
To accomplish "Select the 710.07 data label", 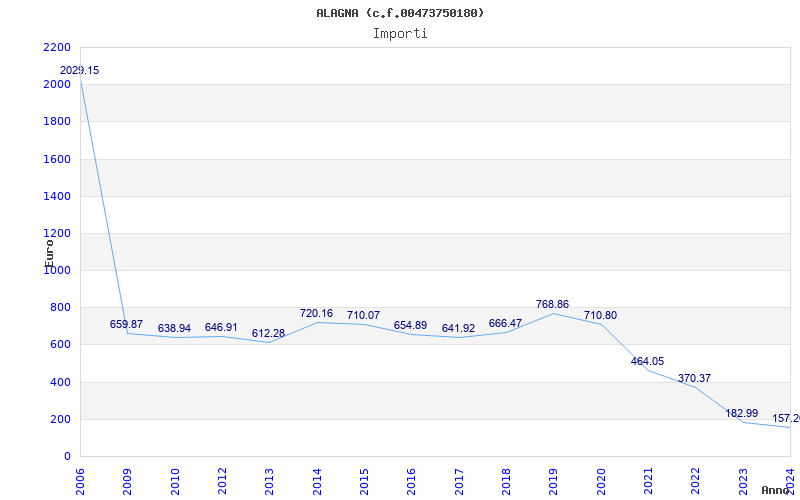I will pos(363,316).
